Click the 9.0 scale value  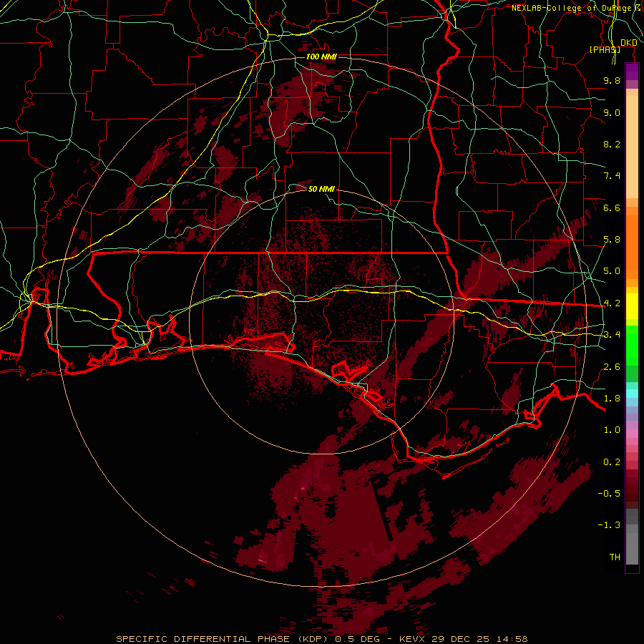[x=612, y=112]
